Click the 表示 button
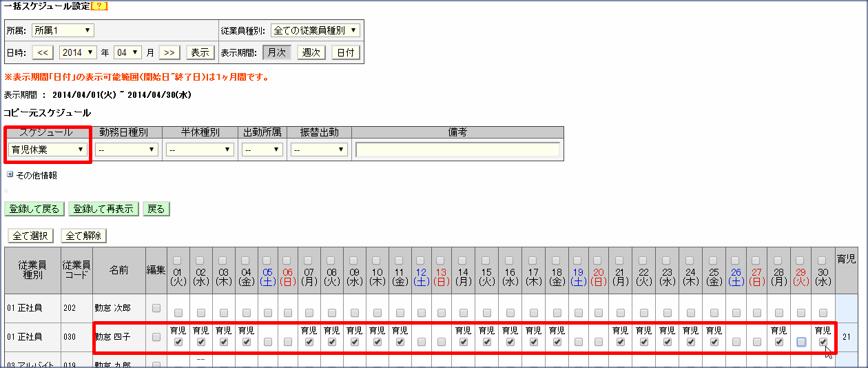The height and width of the screenshot is (368, 868). [199, 52]
